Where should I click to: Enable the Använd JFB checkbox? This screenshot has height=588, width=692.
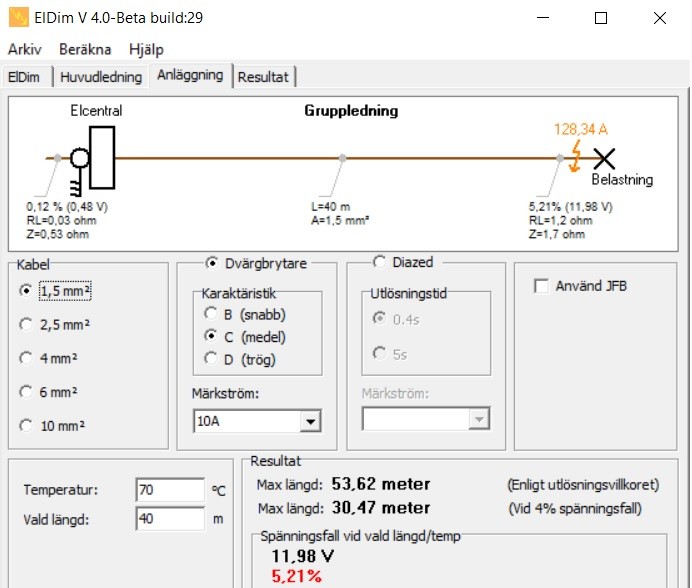(x=541, y=287)
